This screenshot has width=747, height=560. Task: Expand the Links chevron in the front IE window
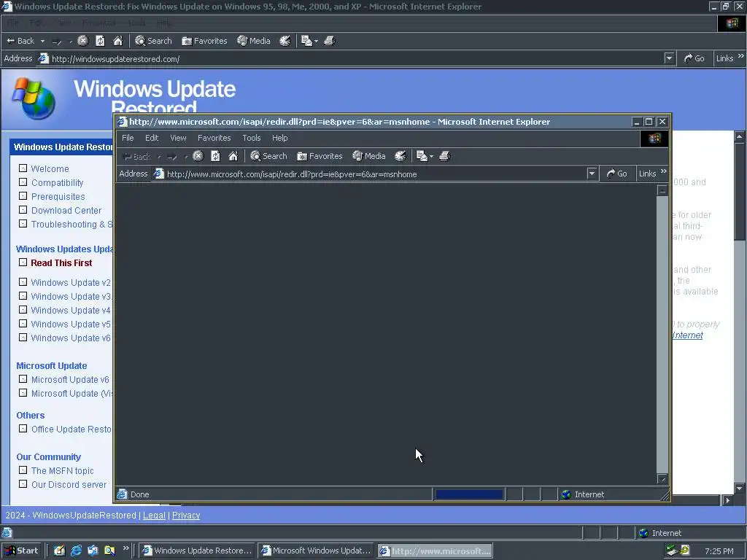664,171
